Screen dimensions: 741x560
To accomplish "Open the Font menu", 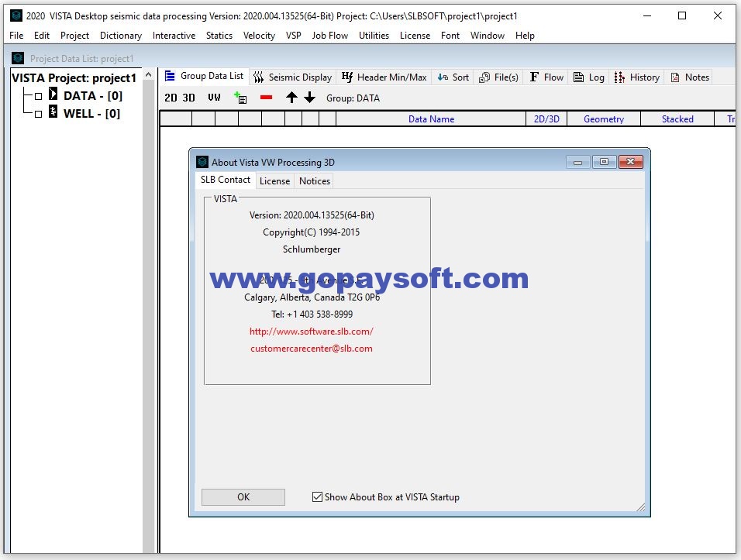I will [x=450, y=36].
